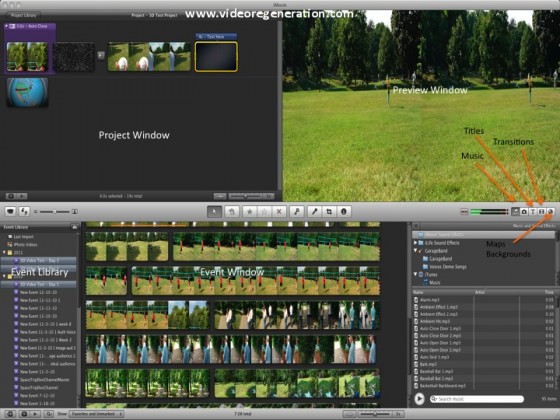The image size is (560, 420).
Task: Swap the Events and Projects areas
Action: [24, 211]
